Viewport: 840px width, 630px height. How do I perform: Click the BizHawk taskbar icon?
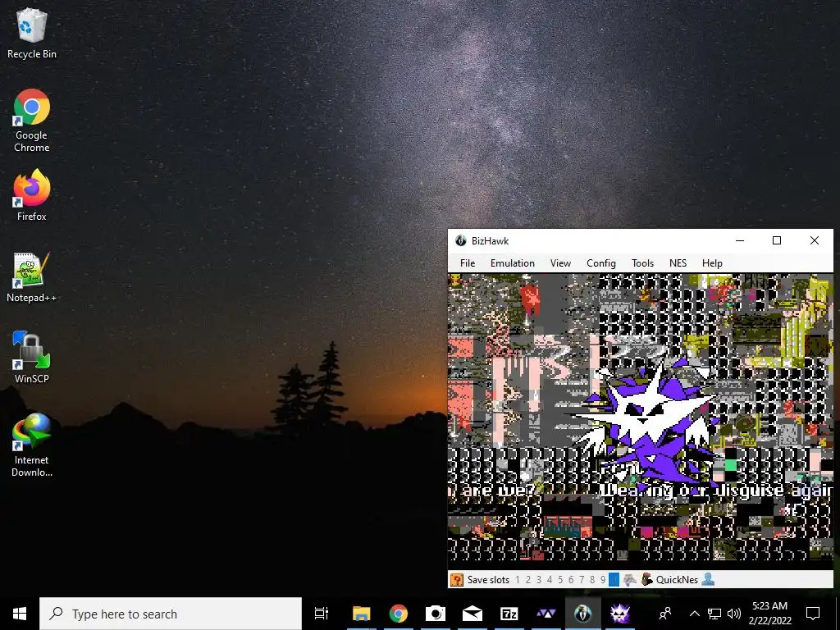click(x=583, y=614)
